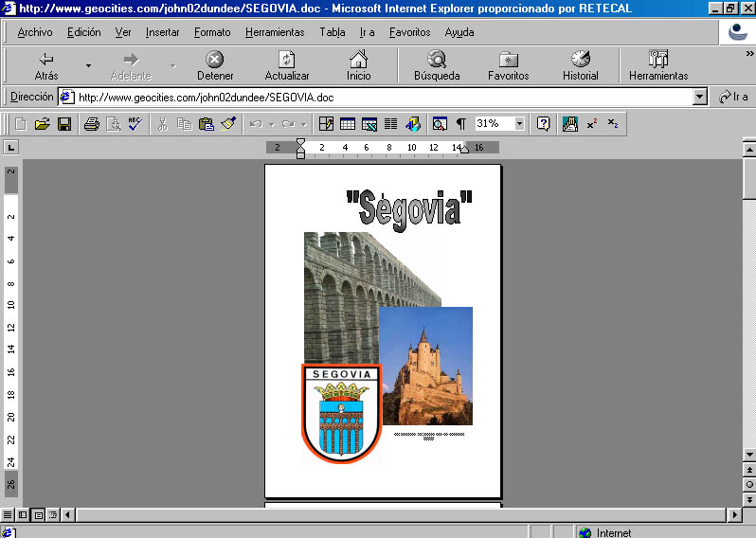
Task: Run the ABC spelling and grammar check
Action: coord(135,124)
